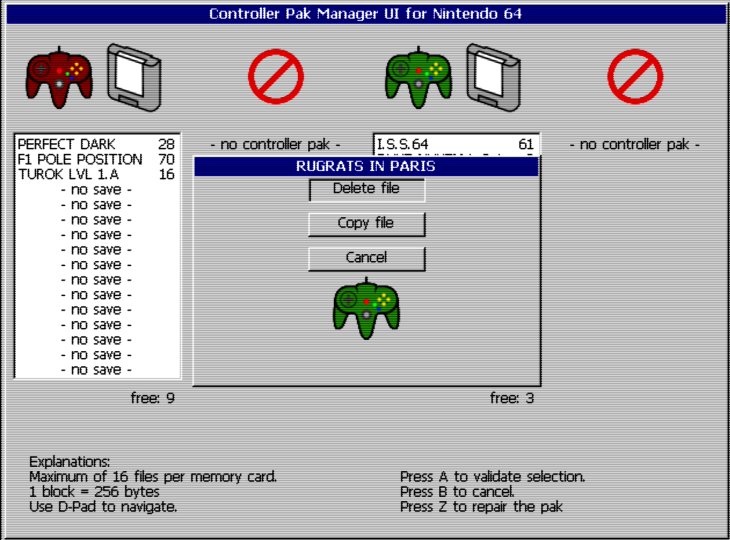Select the TUROK LVL 1.A save entry
The image size is (730, 540).
tap(96, 175)
